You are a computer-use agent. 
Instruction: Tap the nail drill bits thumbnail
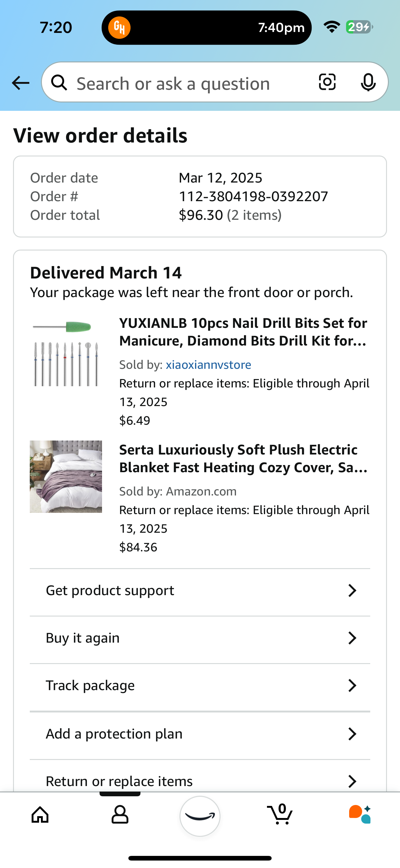[x=66, y=353]
